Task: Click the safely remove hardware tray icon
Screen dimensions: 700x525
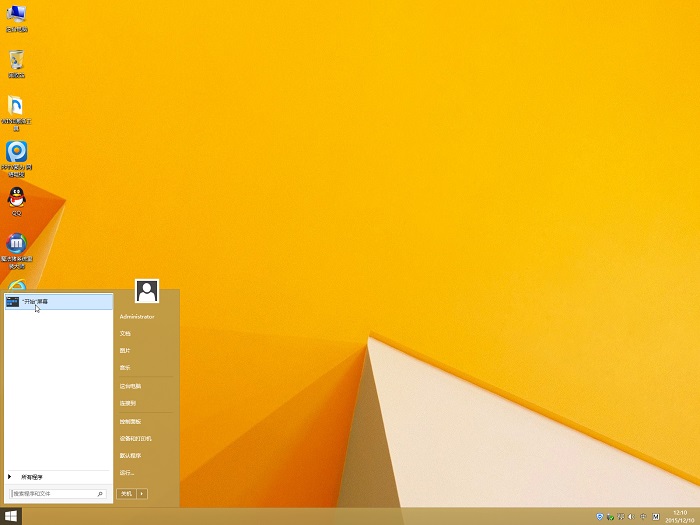Action: coord(610,517)
